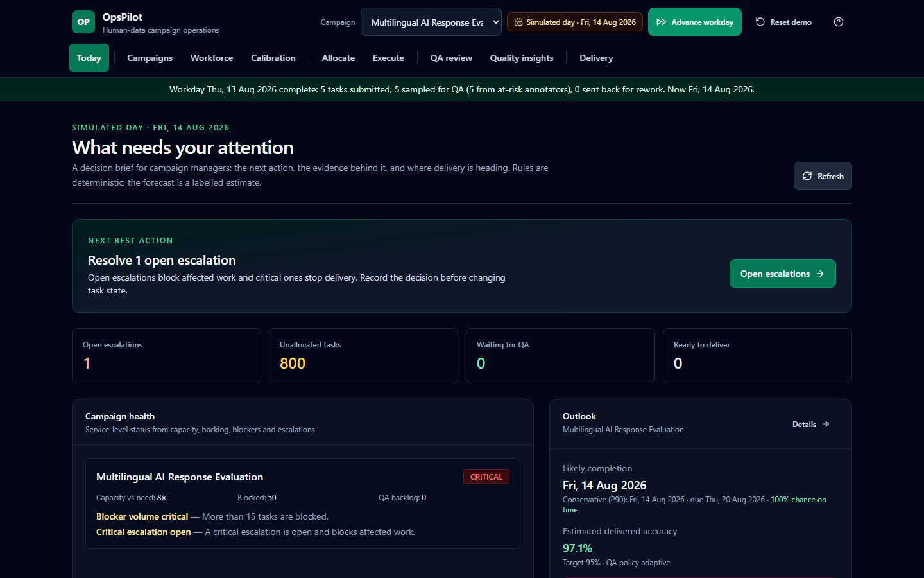924x578 pixels.
Task: Open the Allocate tab
Action: 338,58
